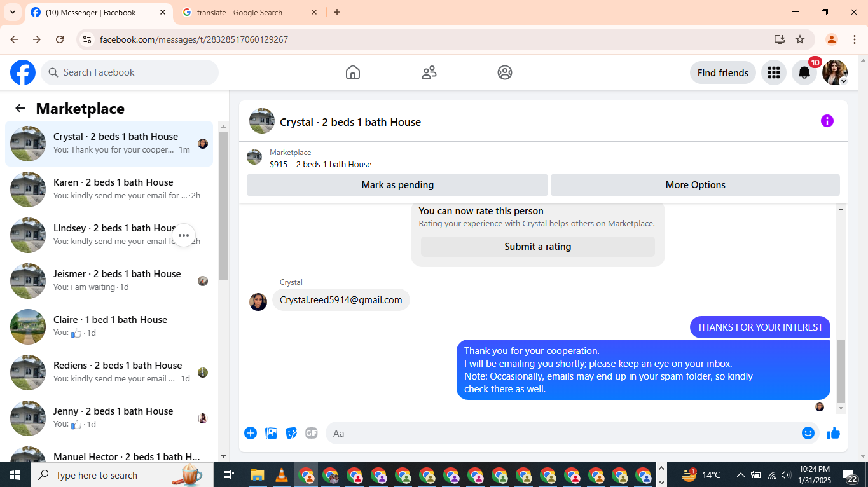The image size is (868, 487).
Task: Expand the Chrome tab search dropdown
Action: point(12,12)
